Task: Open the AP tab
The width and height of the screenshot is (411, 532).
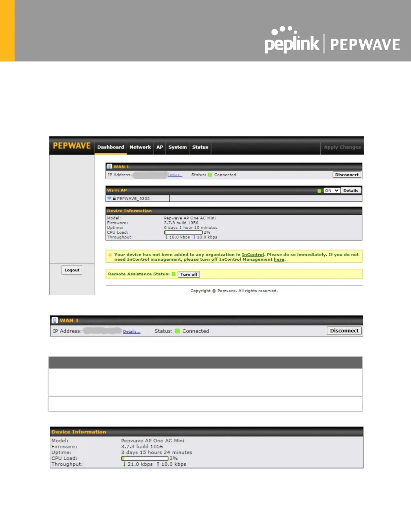Action: [x=159, y=147]
